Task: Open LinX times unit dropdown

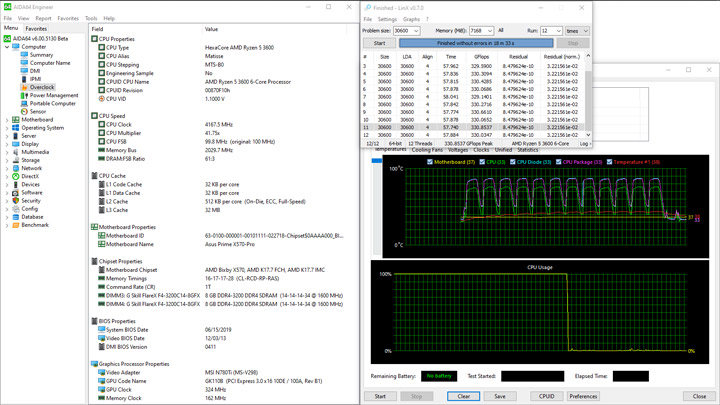Action: pos(577,31)
